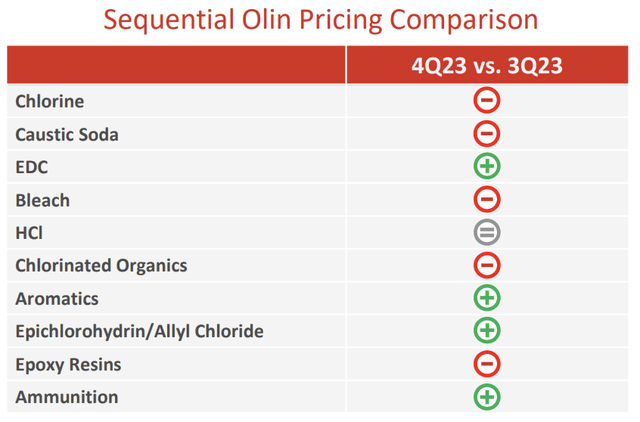Click the Epoxy Resins red minus icon
640x422 pixels.
point(487,364)
